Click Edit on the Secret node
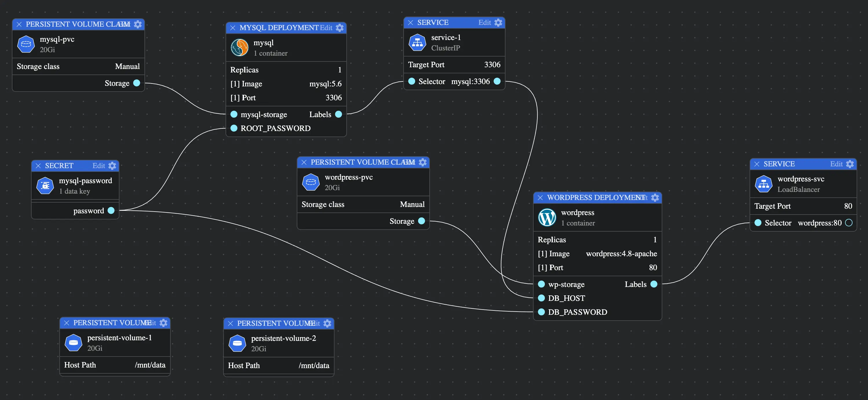The width and height of the screenshot is (868, 400). [x=99, y=166]
